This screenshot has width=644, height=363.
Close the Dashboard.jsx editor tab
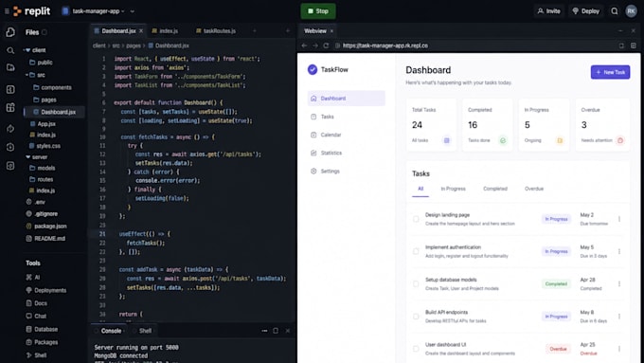click(x=141, y=31)
